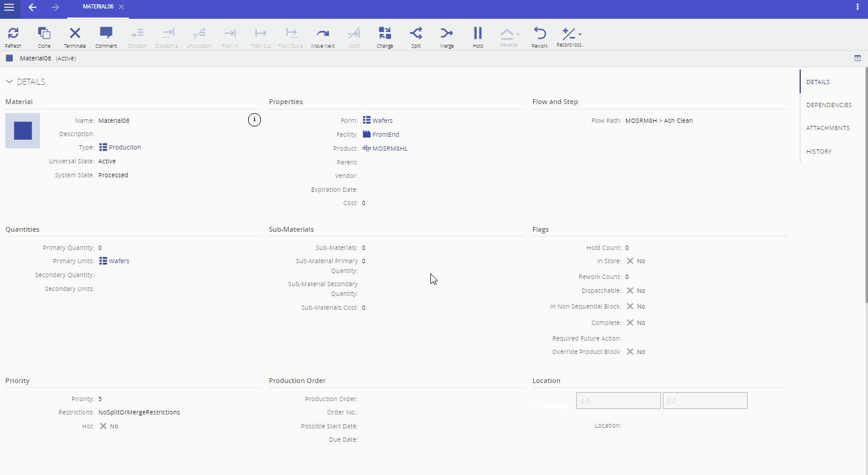Go to the HISTORY section tab
This screenshot has width=868, height=475.
(818, 151)
